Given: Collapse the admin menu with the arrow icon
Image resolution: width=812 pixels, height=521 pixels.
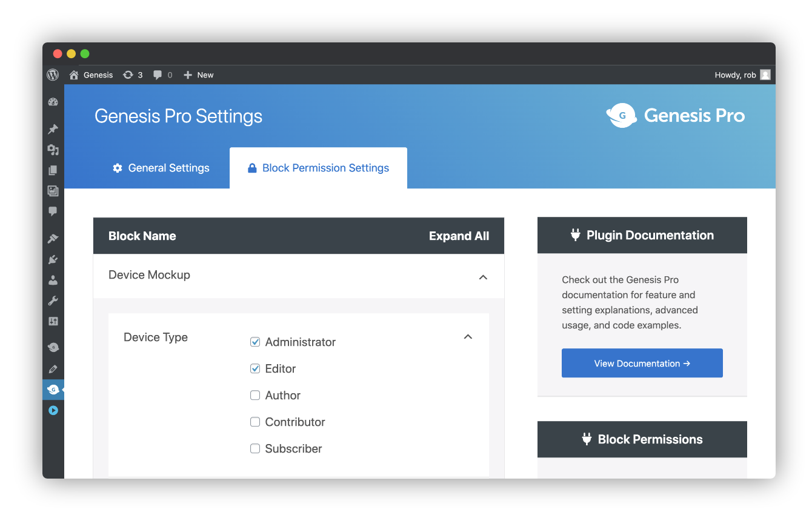Looking at the screenshot, I should pyautogui.click(x=53, y=410).
